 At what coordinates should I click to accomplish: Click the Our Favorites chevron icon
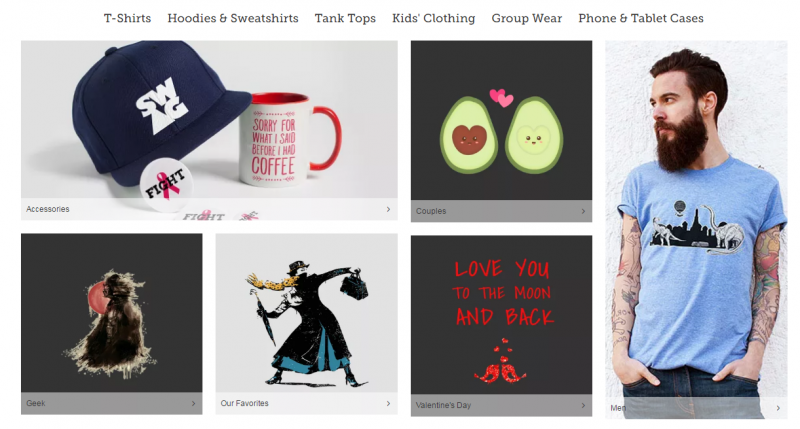[x=388, y=403]
